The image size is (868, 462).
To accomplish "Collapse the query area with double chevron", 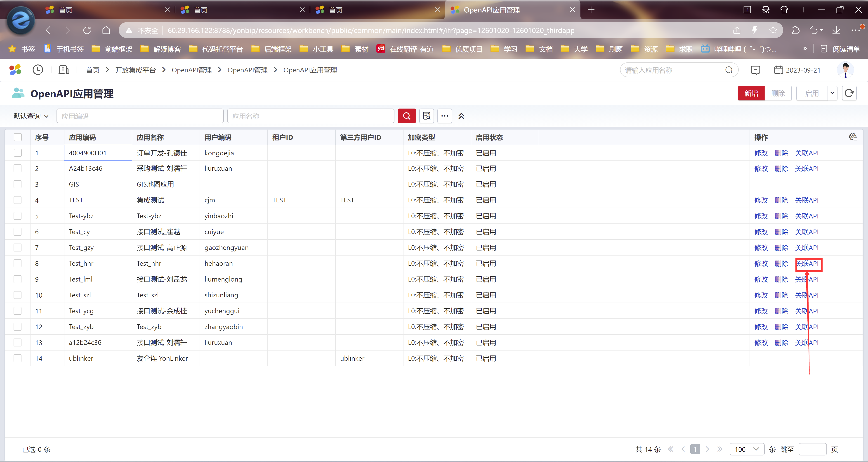I will [461, 116].
